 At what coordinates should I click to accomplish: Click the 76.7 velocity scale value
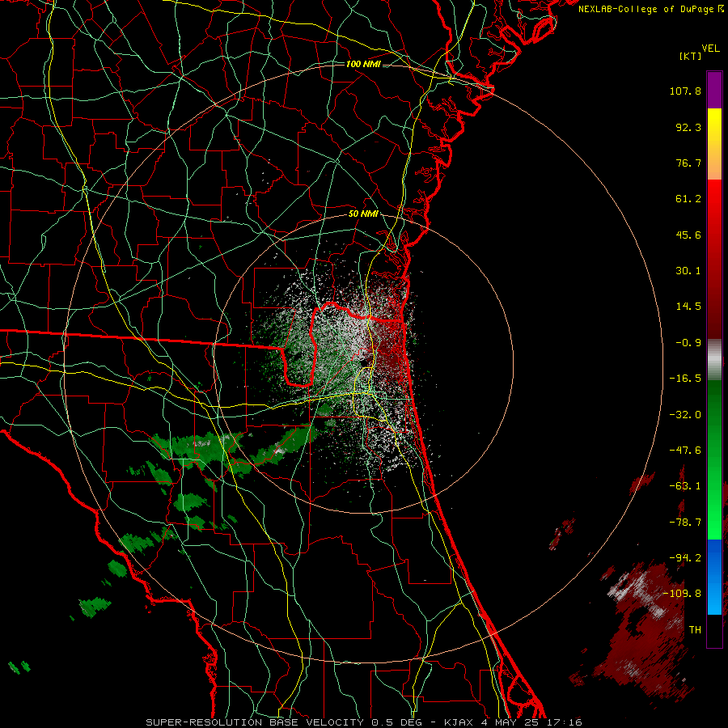tap(688, 163)
